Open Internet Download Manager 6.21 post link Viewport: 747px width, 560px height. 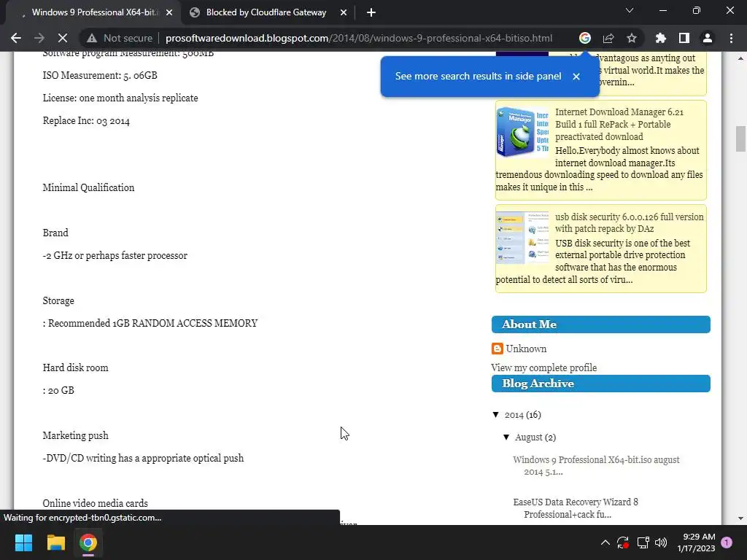619,124
